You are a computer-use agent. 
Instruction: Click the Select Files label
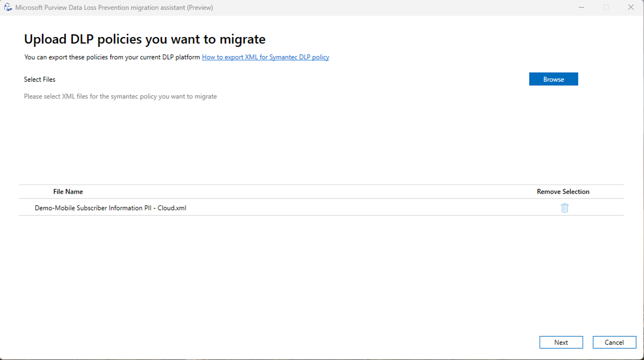pyautogui.click(x=39, y=79)
